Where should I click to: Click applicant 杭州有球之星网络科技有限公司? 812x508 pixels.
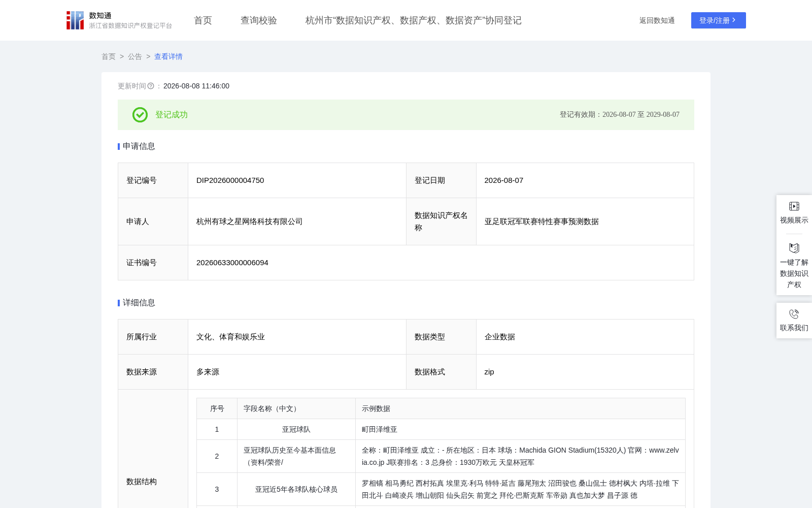[x=250, y=221]
